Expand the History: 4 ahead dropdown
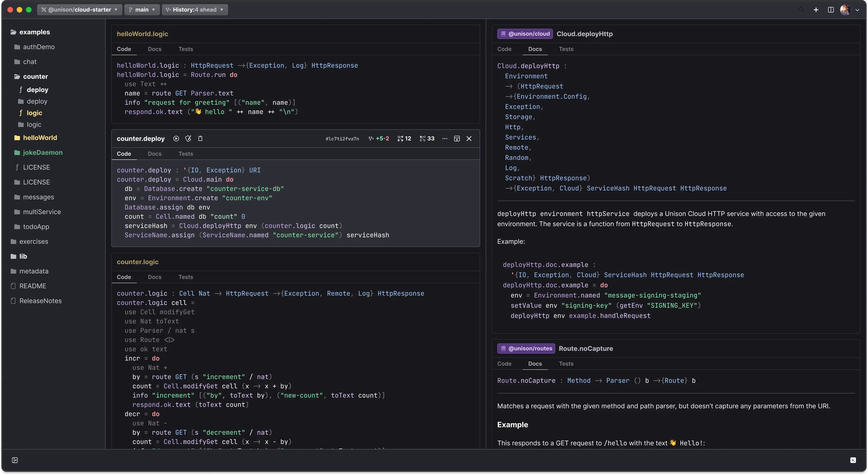The width and height of the screenshot is (868, 475). click(195, 10)
